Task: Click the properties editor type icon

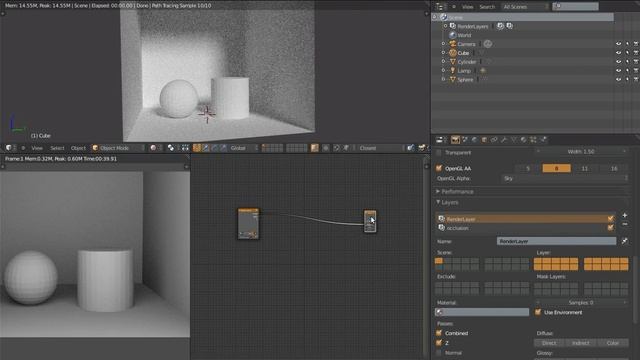Action: [440, 140]
